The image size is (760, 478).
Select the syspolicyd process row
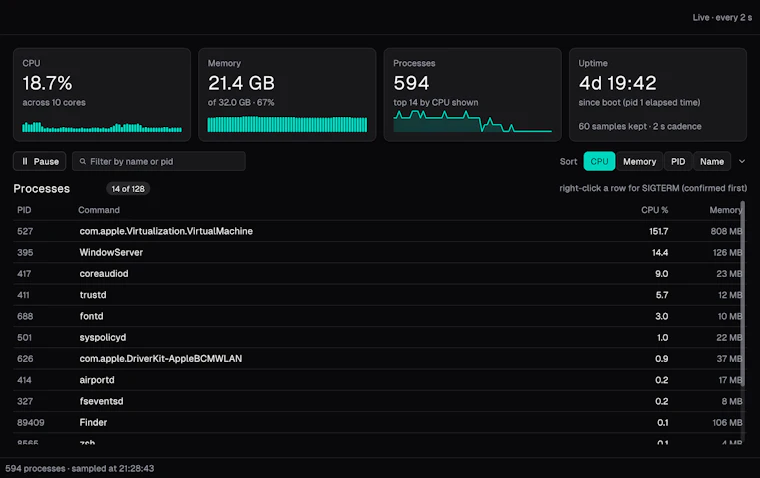pos(380,337)
